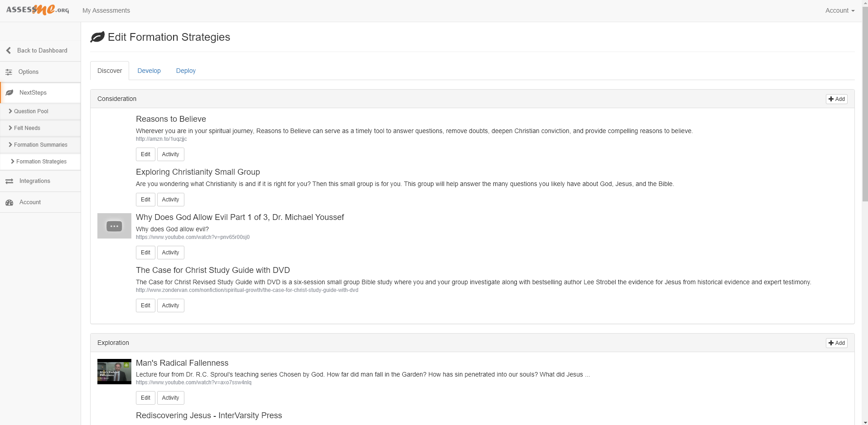The image size is (868, 425).
Task: Click the leaf icon beside Edit Formation Strategies
Action: pos(97,37)
